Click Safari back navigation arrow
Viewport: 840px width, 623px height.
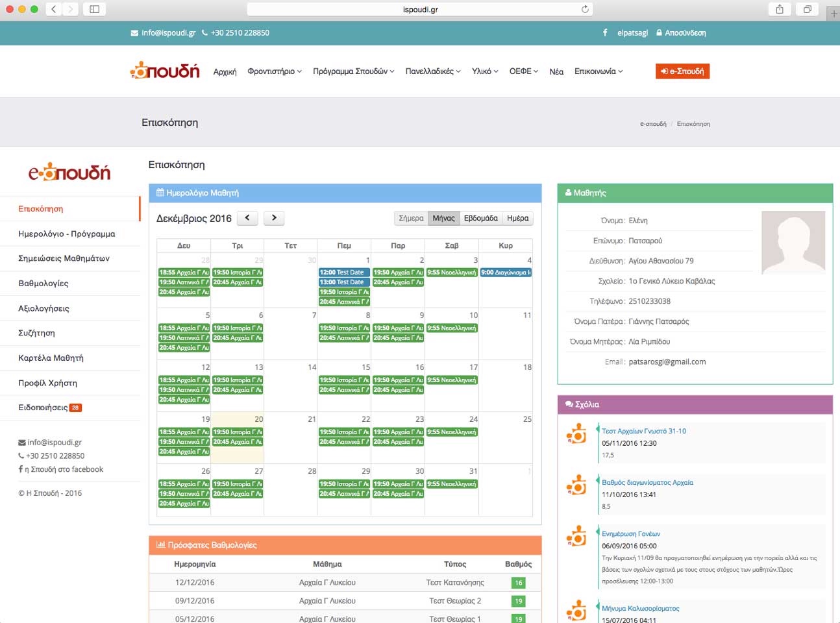(54, 9)
